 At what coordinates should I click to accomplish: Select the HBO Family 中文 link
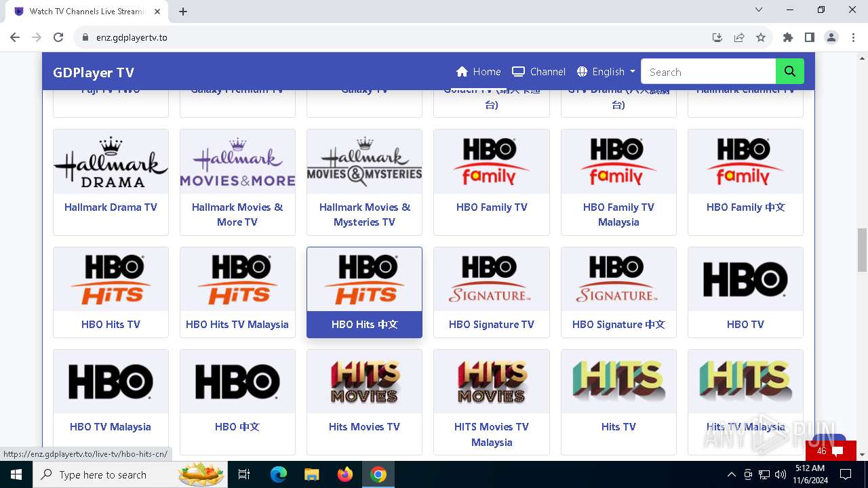tap(745, 207)
